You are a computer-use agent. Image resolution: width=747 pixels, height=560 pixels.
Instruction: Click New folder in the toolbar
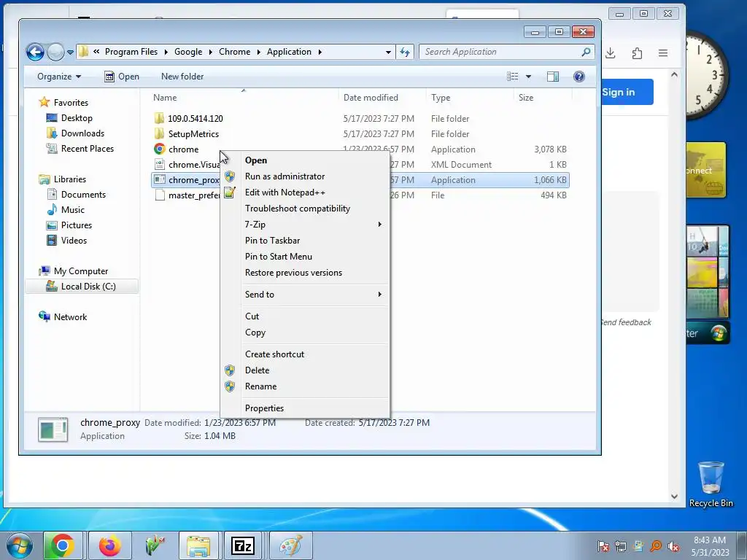tap(182, 77)
